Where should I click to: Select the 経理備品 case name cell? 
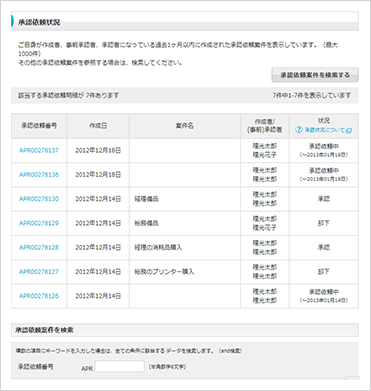(185, 199)
